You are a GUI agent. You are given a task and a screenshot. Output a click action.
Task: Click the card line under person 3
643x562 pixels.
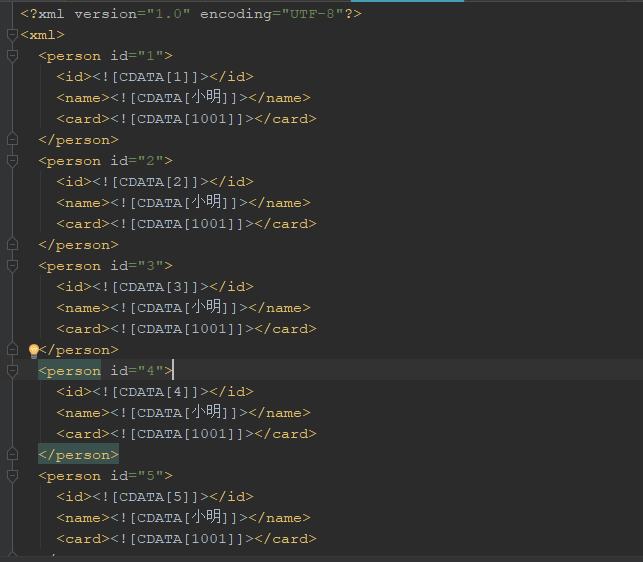click(187, 329)
